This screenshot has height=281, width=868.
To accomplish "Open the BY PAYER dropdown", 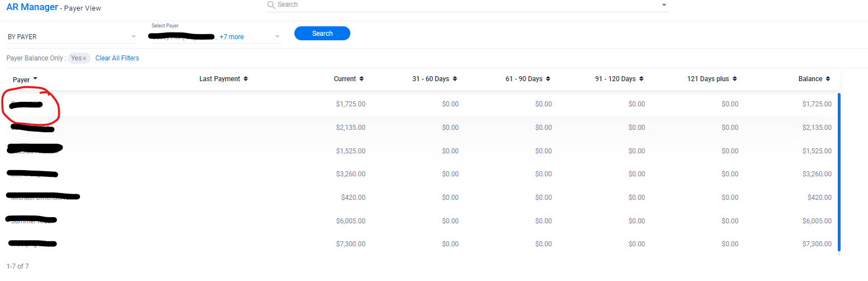I will 133,37.
